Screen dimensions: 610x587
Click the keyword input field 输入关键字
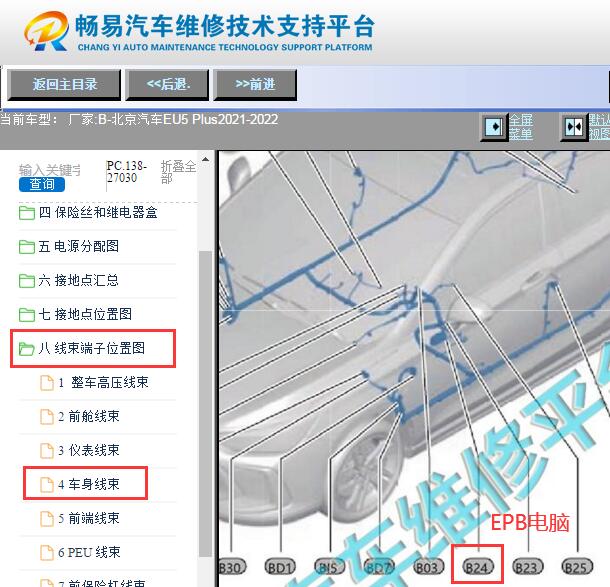coord(50,170)
